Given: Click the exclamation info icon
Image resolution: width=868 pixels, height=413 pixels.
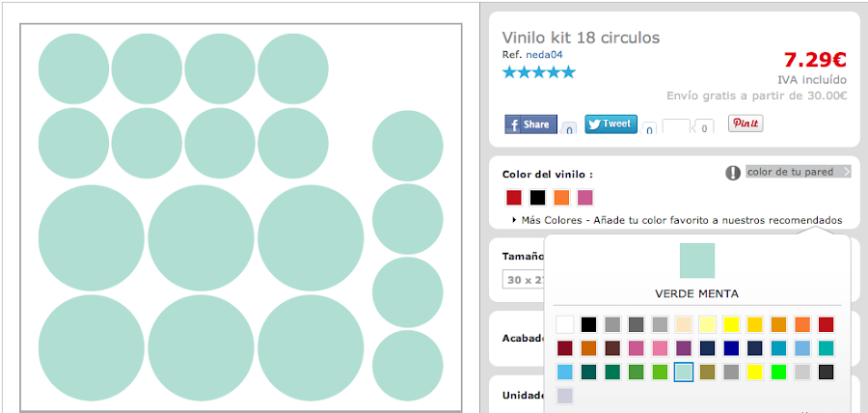Looking at the screenshot, I should 733,173.
